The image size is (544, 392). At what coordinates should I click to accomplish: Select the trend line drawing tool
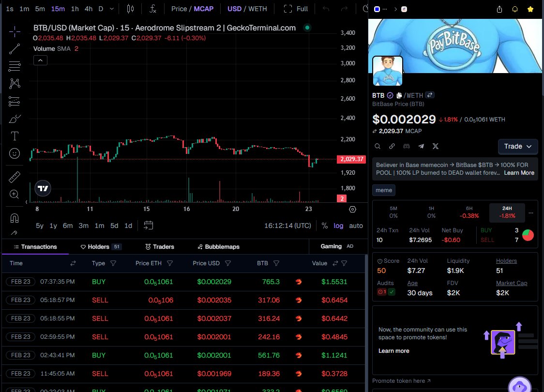coord(14,48)
